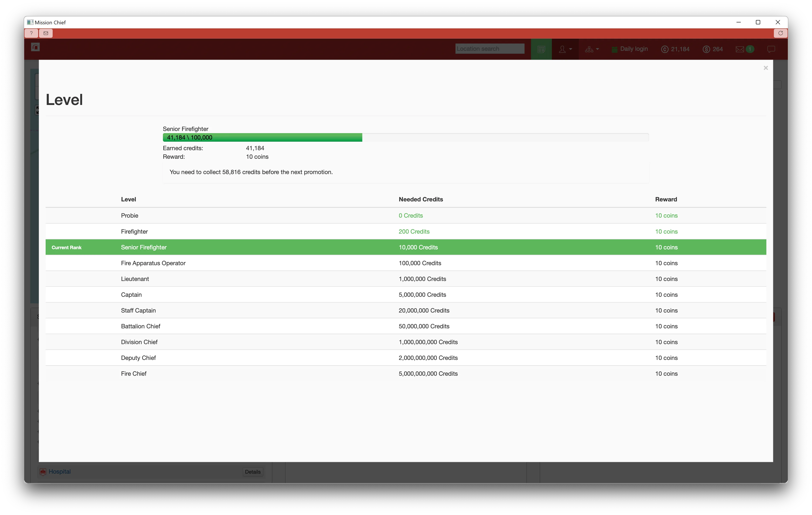812x515 pixels.
Task: Click the Probie level name
Action: coord(129,216)
